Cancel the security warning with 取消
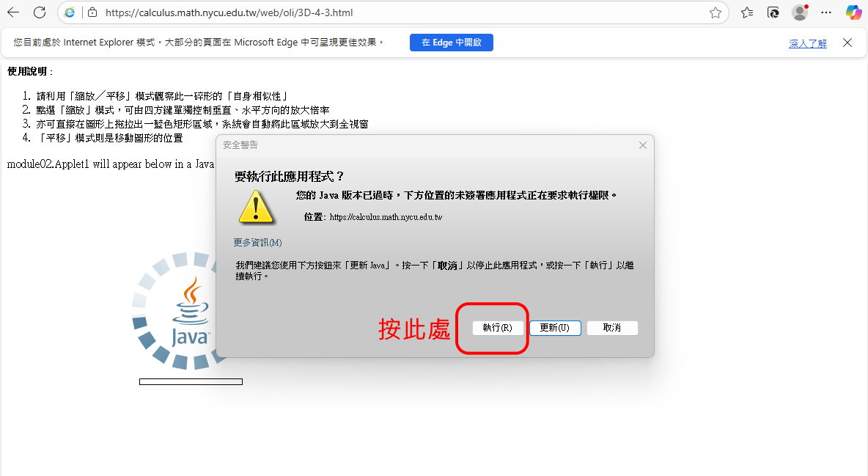This screenshot has height=476, width=868. [x=612, y=328]
